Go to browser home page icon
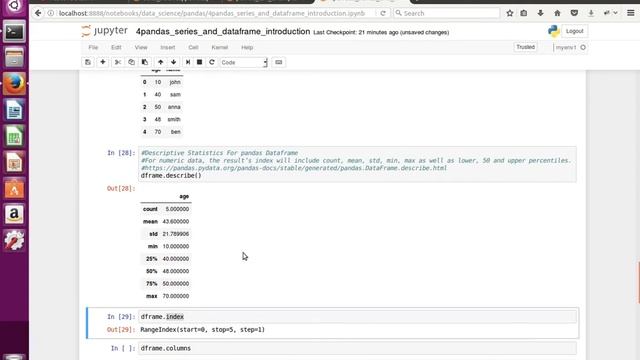The width and height of the screenshot is (640, 360). 557,13
